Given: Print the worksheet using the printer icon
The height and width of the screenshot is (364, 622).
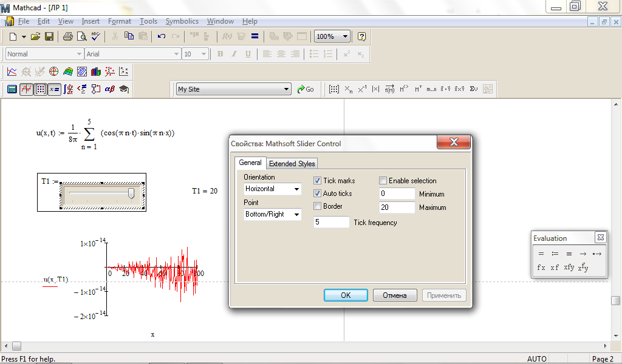Looking at the screenshot, I should tap(68, 36).
